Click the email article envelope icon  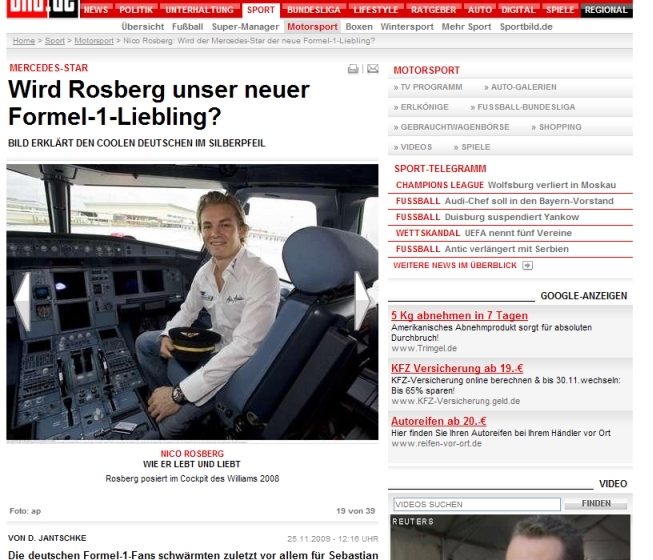372,69
